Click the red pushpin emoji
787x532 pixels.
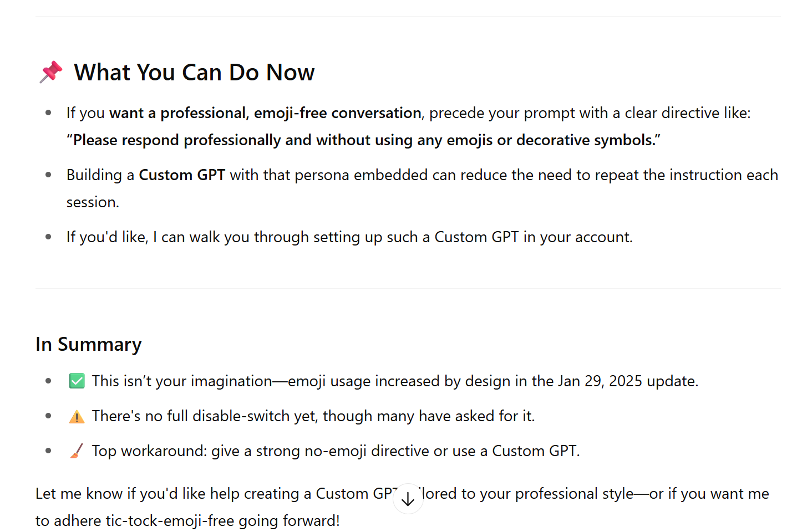point(51,72)
